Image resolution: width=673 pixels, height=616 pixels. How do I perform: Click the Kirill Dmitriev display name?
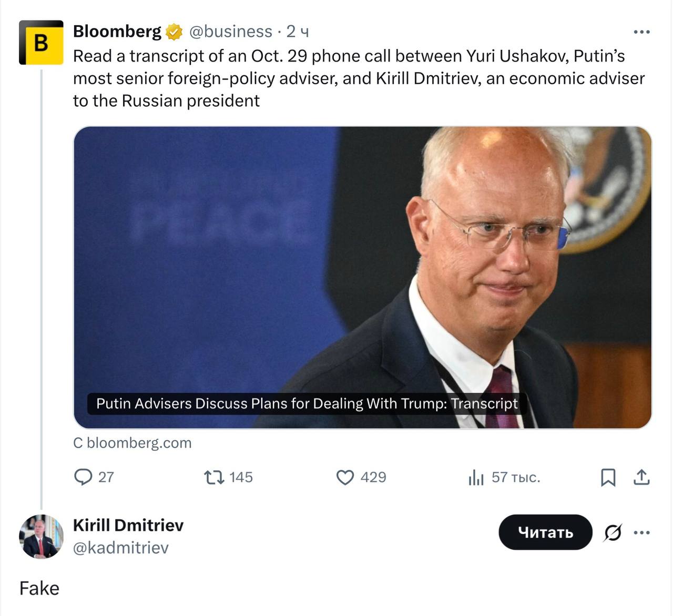[x=128, y=525]
